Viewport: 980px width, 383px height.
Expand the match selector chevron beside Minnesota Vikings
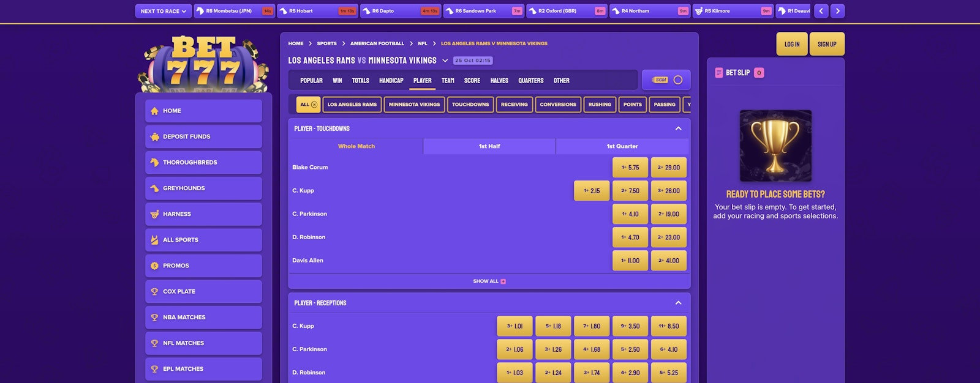(x=445, y=61)
